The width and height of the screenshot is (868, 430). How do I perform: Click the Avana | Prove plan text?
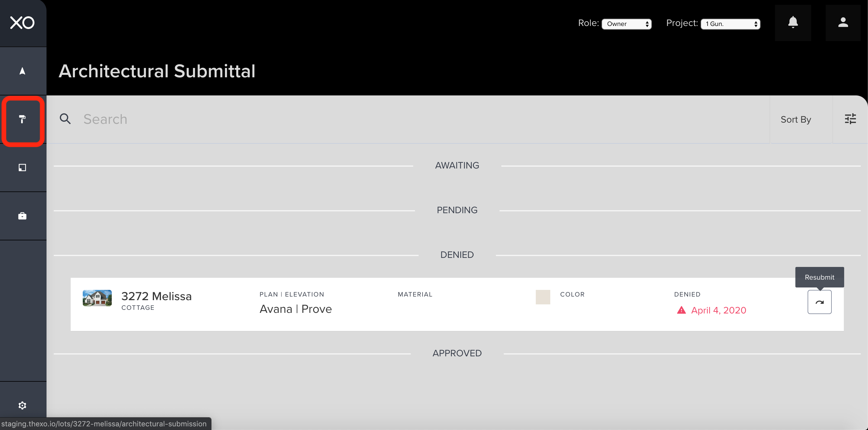pos(295,309)
